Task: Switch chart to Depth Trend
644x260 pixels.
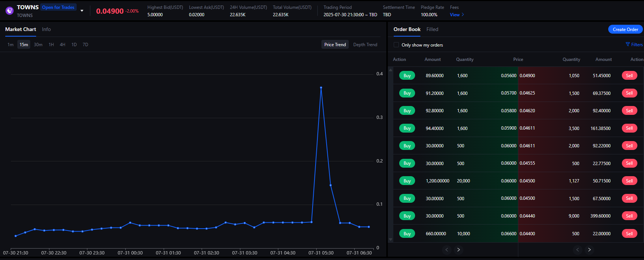Action: (365, 45)
